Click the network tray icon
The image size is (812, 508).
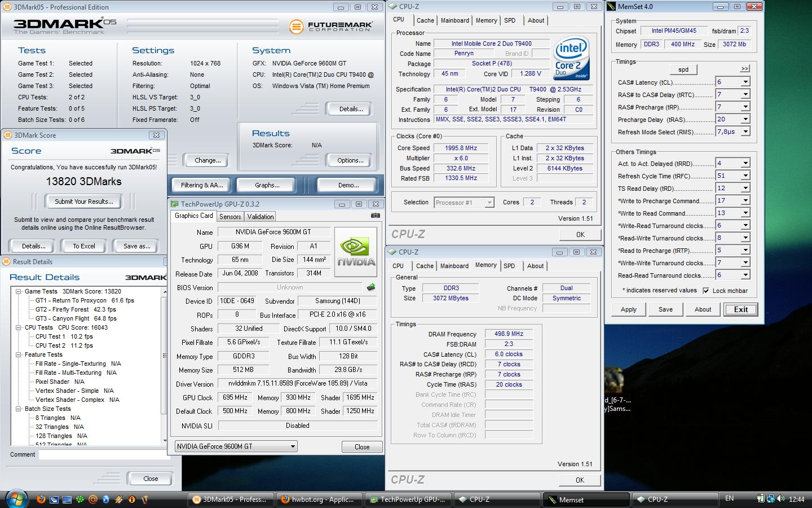point(771,499)
